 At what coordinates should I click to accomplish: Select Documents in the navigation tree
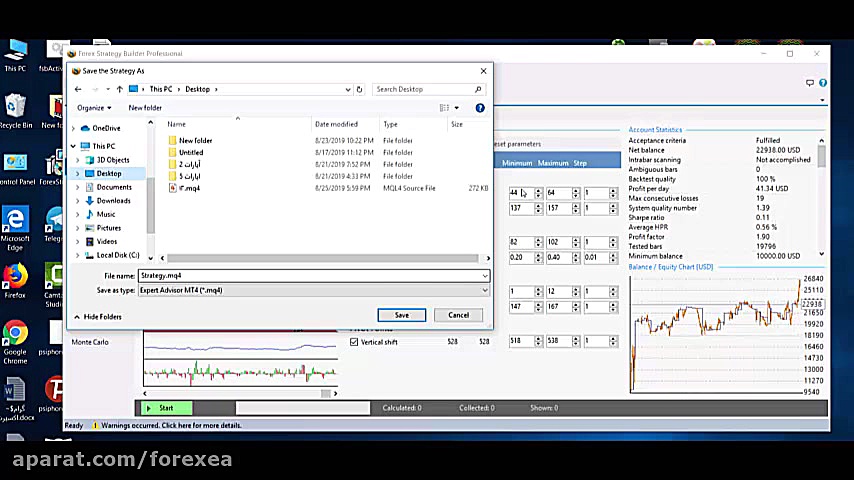click(x=109, y=187)
